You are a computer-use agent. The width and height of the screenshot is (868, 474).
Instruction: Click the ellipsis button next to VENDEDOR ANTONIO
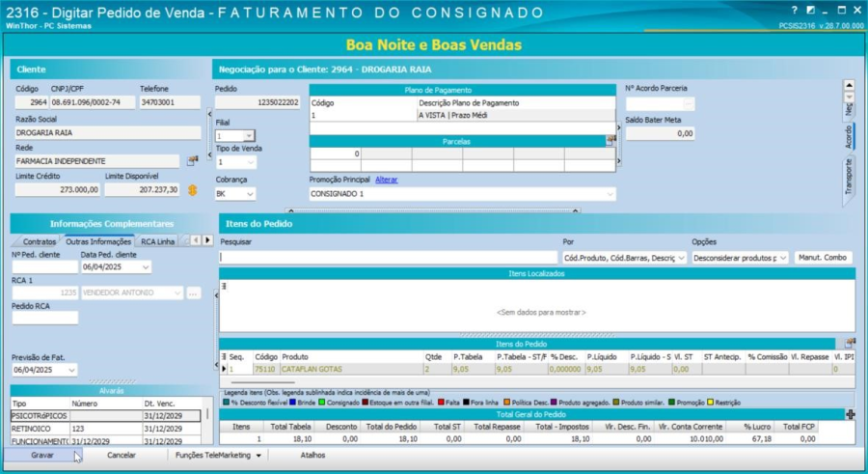tap(193, 293)
